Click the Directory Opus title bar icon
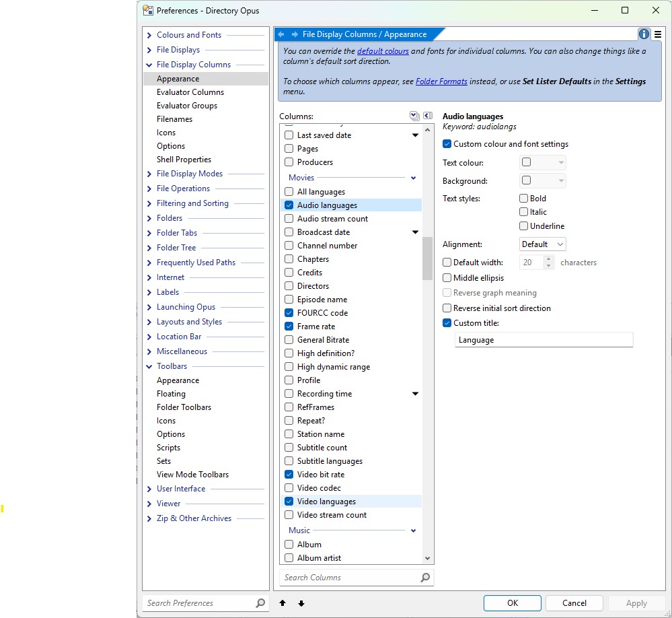The height and width of the screenshot is (618, 672). (148, 10)
